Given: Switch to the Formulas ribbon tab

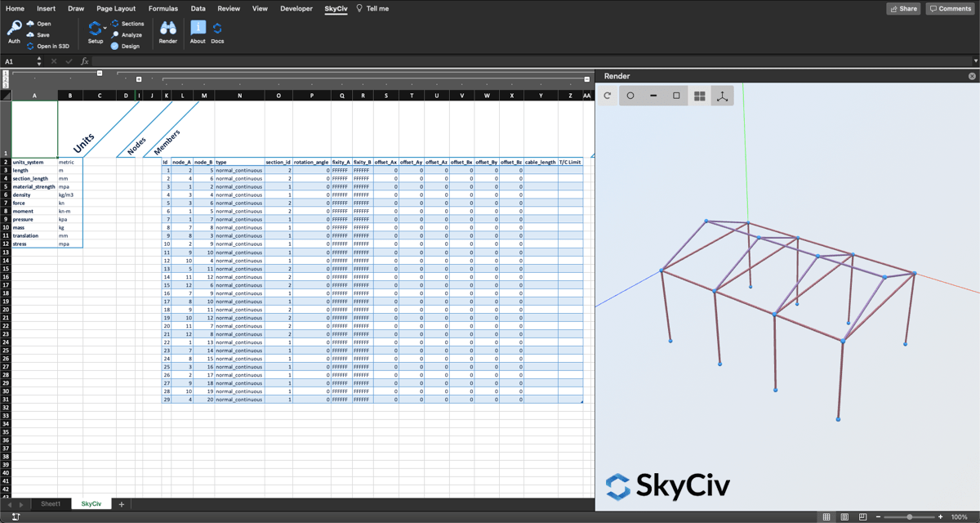Looking at the screenshot, I should 163,9.
